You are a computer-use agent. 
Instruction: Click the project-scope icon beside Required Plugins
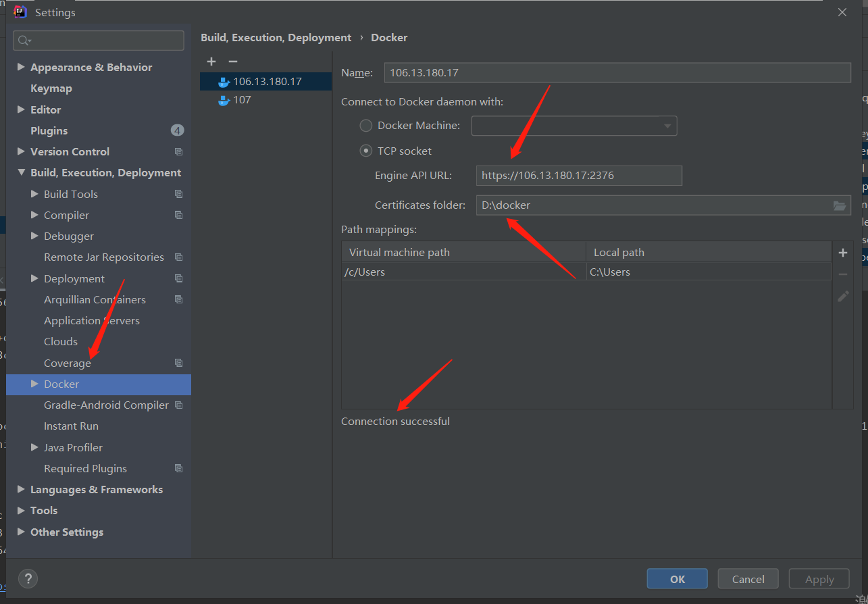pos(178,468)
